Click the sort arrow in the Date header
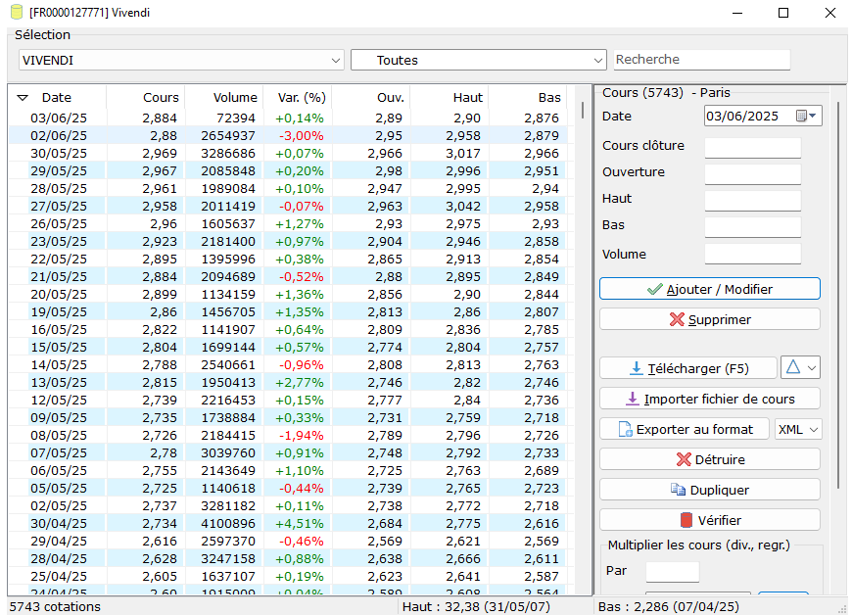852x616 pixels. coord(23,98)
